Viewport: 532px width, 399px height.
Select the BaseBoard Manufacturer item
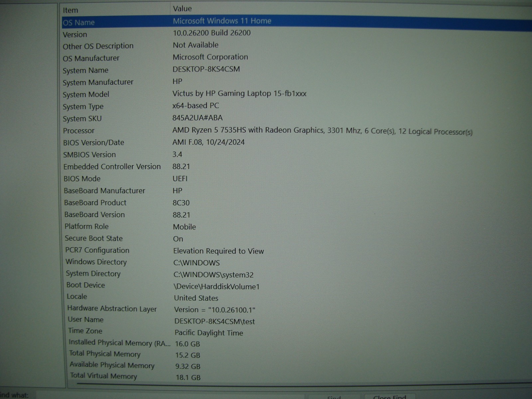tap(104, 191)
